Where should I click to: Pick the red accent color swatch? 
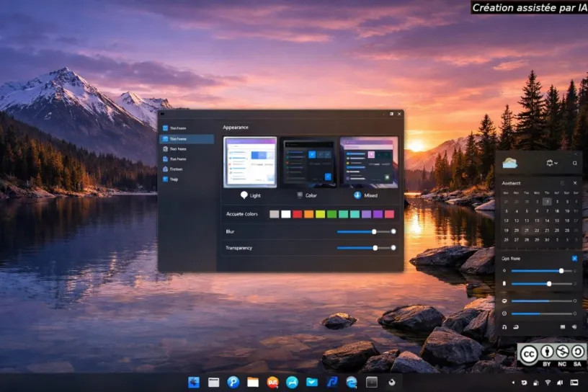pyautogui.click(x=297, y=214)
